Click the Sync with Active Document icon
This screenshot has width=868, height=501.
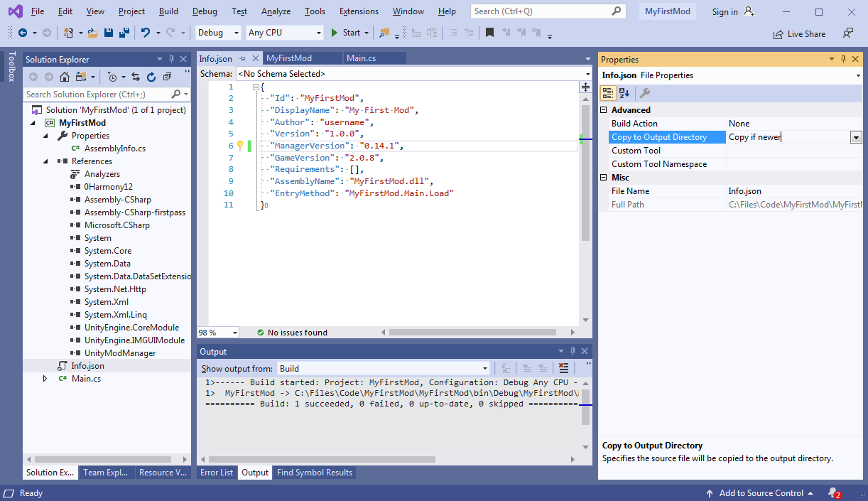pyautogui.click(x=136, y=77)
